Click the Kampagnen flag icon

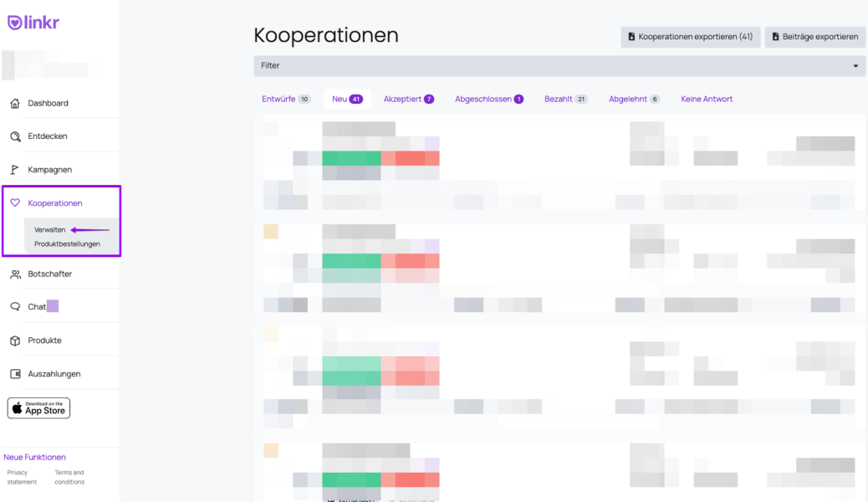click(14, 170)
